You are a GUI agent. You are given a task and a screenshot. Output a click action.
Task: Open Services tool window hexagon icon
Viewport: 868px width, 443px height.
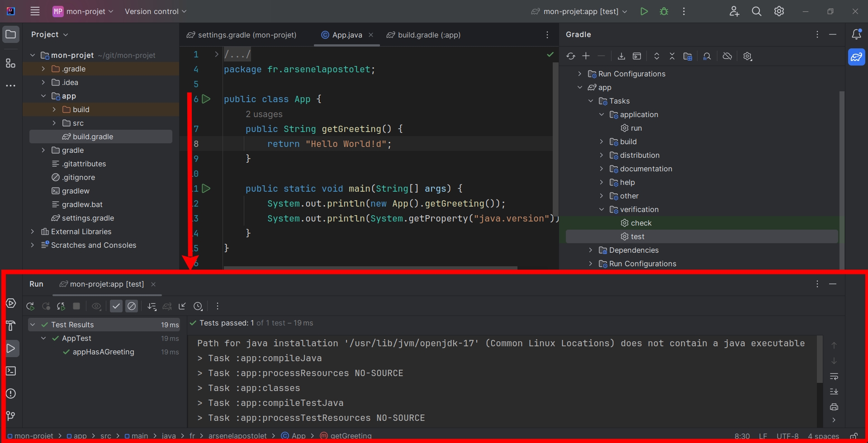click(x=11, y=303)
